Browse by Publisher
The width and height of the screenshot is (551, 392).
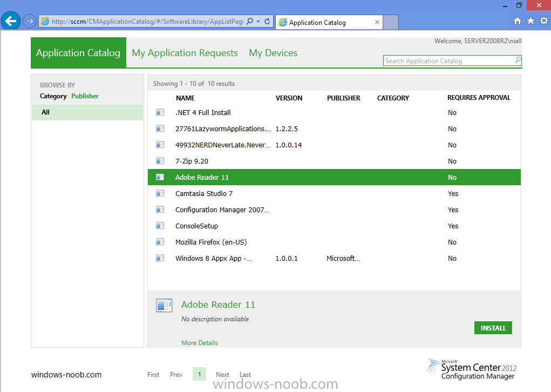tap(85, 96)
